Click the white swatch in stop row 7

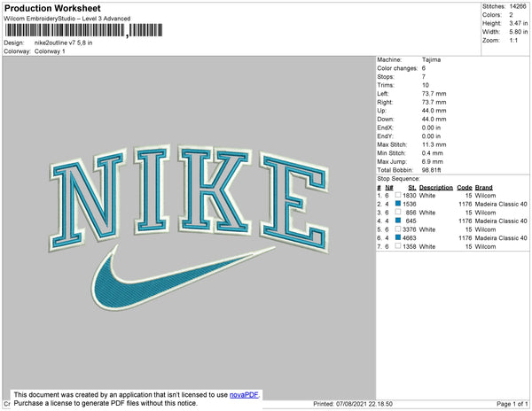coord(398,246)
